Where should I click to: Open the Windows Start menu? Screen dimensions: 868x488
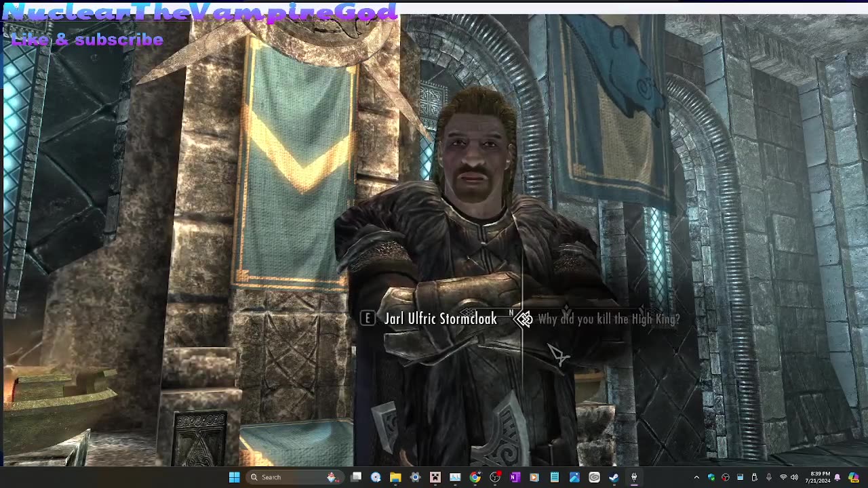click(235, 477)
